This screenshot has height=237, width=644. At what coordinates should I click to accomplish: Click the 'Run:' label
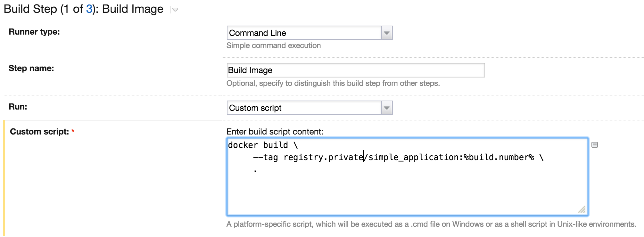click(18, 107)
